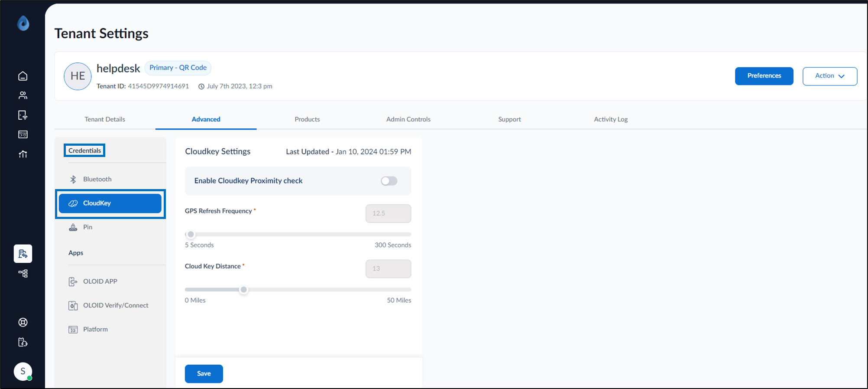Switch to the Tenant Details tab
The width and height of the screenshot is (868, 389).
click(x=105, y=119)
